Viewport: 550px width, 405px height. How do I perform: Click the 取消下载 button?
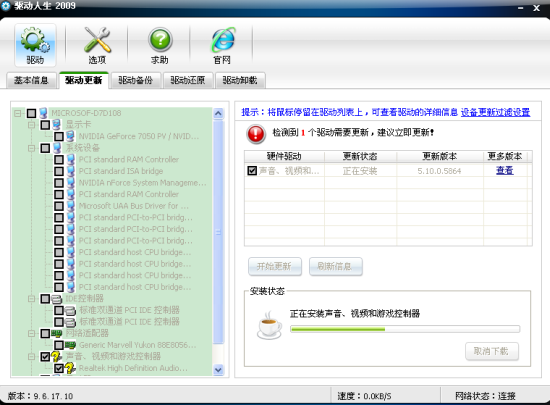(492, 351)
